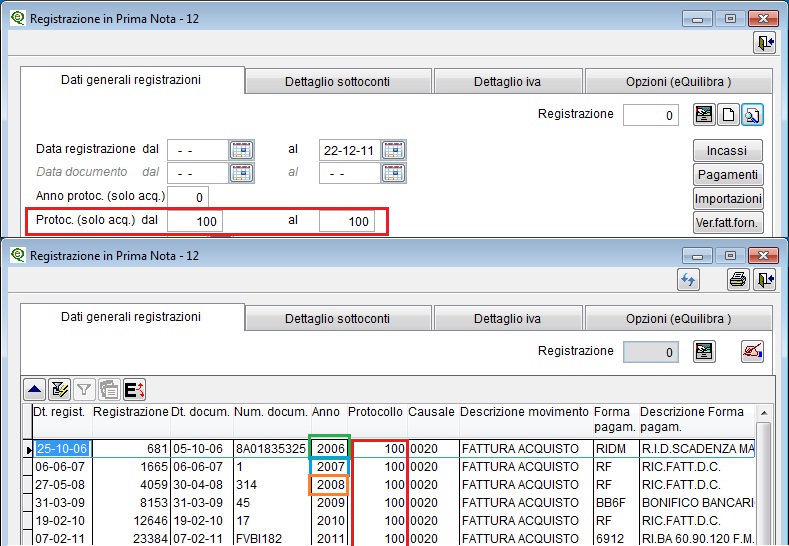Select document number 8A01835325 cell
The image size is (789, 546).
click(272, 448)
